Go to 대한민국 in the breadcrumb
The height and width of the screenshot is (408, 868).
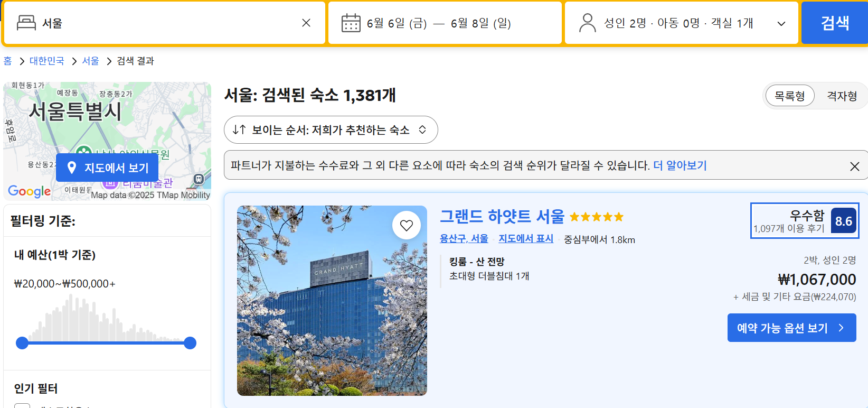[x=47, y=61]
